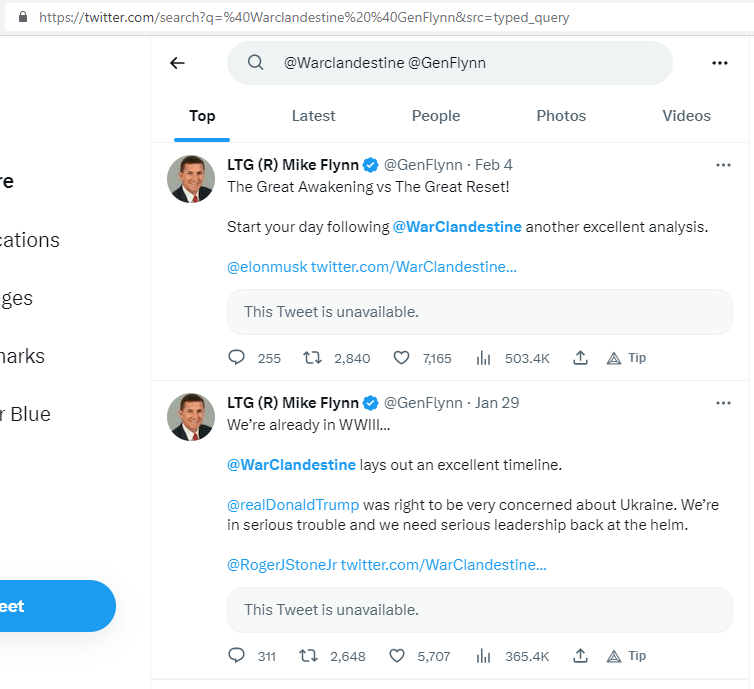Image resolution: width=754 pixels, height=689 pixels.
Task: Click the back arrow beside the search box
Action: coord(177,63)
